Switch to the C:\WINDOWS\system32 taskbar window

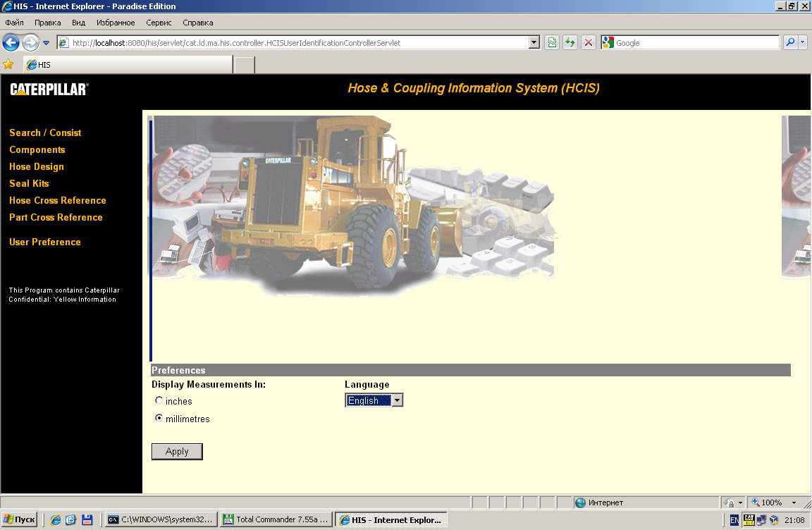click(160, 519)
